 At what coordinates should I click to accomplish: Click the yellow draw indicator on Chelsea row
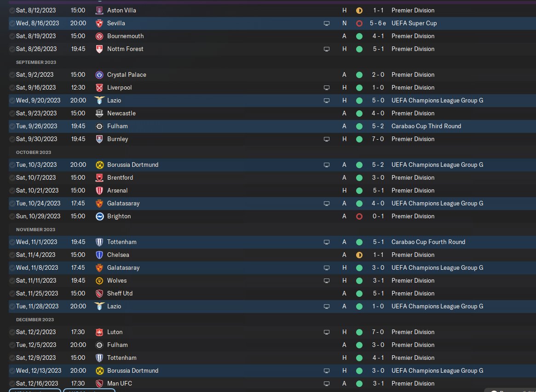tap(359, 255)
